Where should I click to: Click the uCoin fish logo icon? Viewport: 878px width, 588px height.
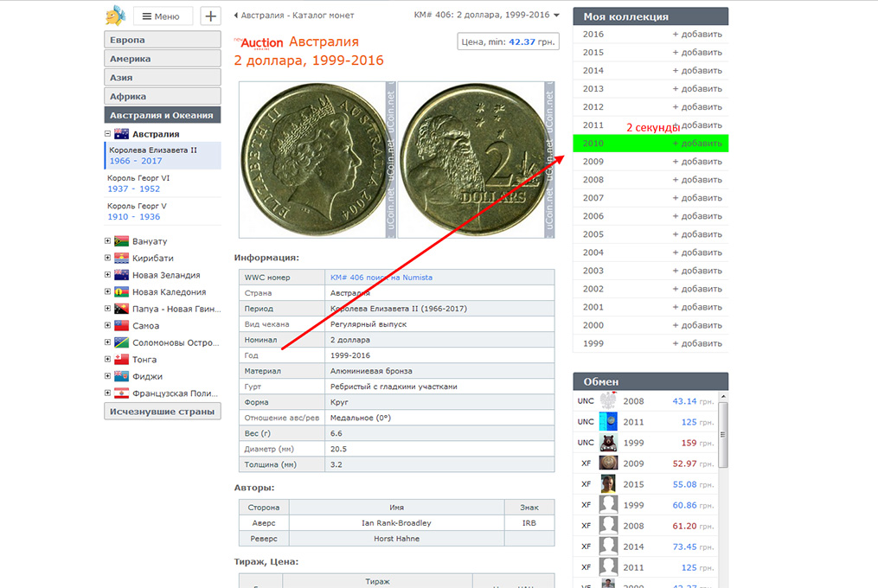point(115,16)
